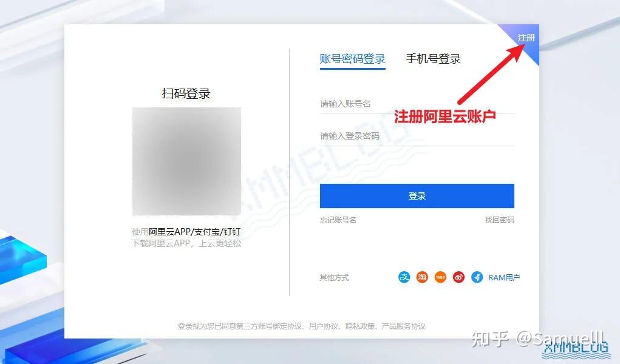Sign in with the Weibo icon

click(458, 277)
